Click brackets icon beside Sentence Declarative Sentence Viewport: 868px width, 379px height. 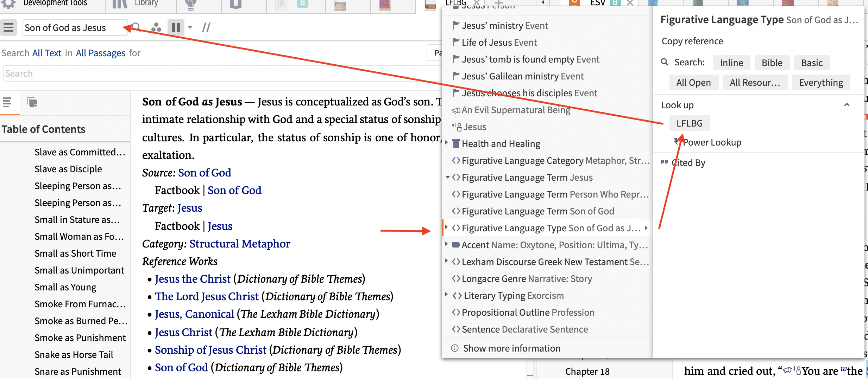pos(456,329)
